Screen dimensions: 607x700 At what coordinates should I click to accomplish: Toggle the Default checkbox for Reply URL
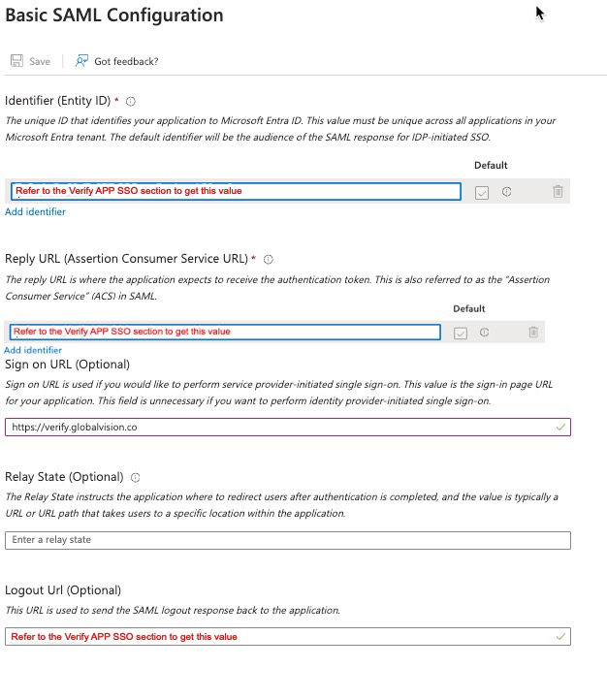(x=461, y=333)
